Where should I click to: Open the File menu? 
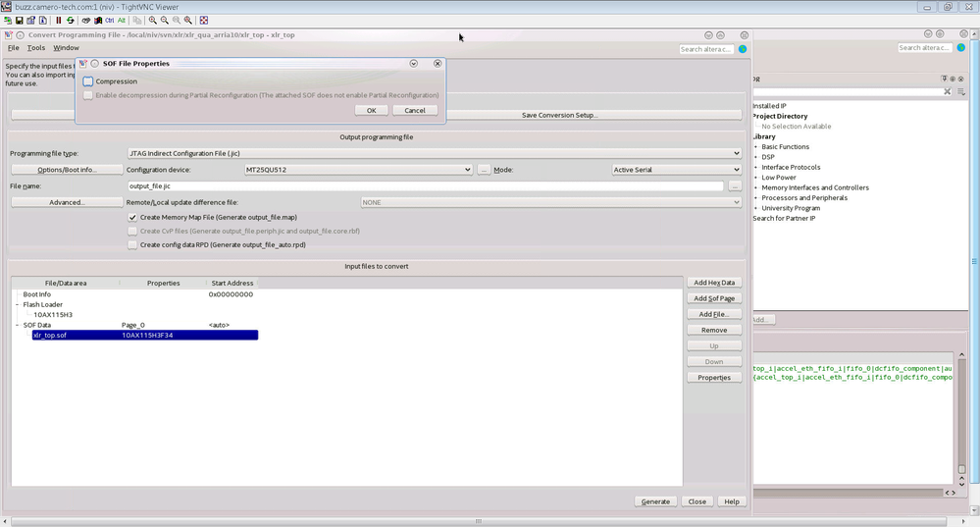pos(13,47)
